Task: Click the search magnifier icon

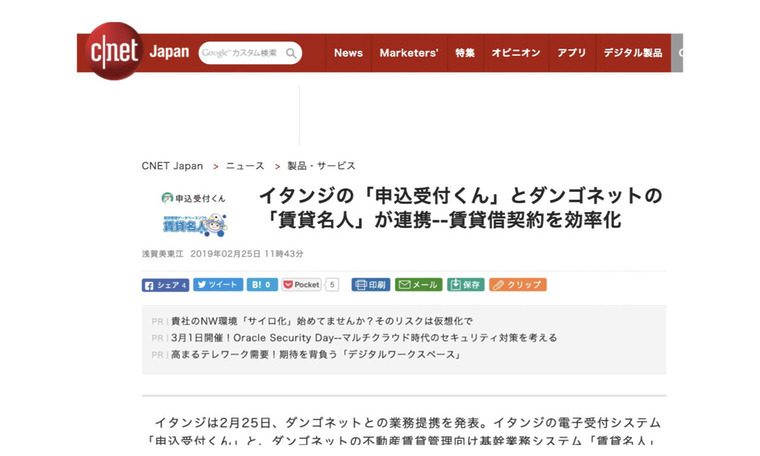Action: point(291,53)
